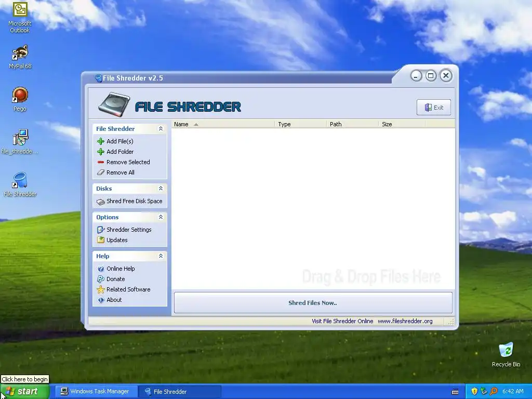Click the Add File(s) link

[x=120, y=141]
